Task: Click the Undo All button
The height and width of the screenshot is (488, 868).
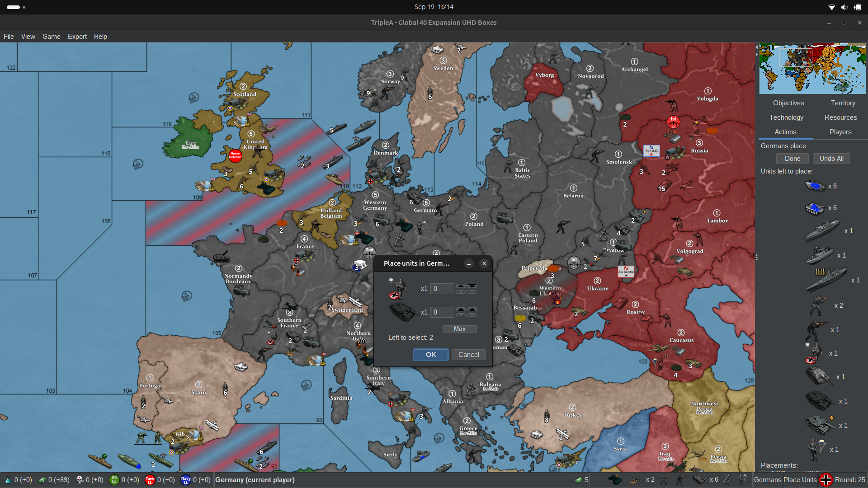Action: 831,159
